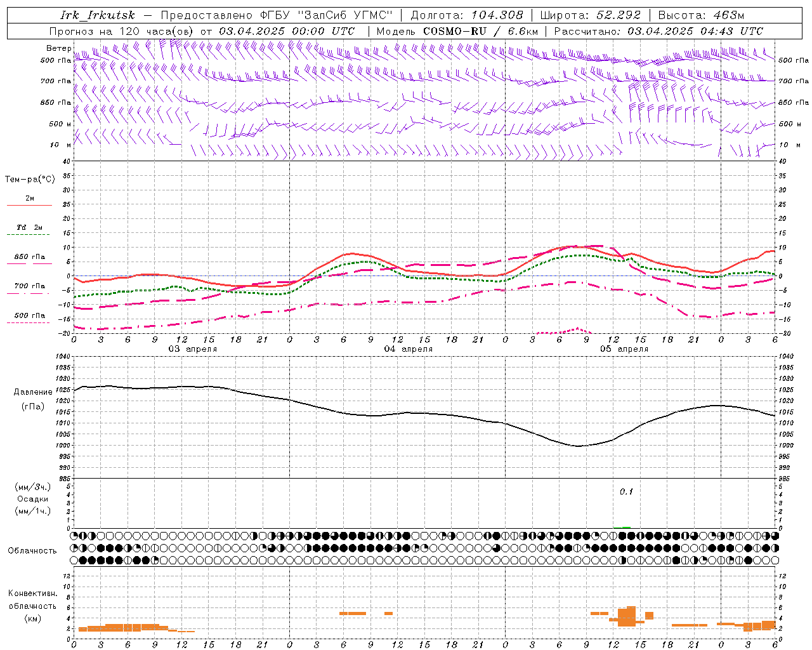Image resolution: width=812 pixels, height=650 pixels.
Task: Click the Ветер panel label
Action: (58, 48)
